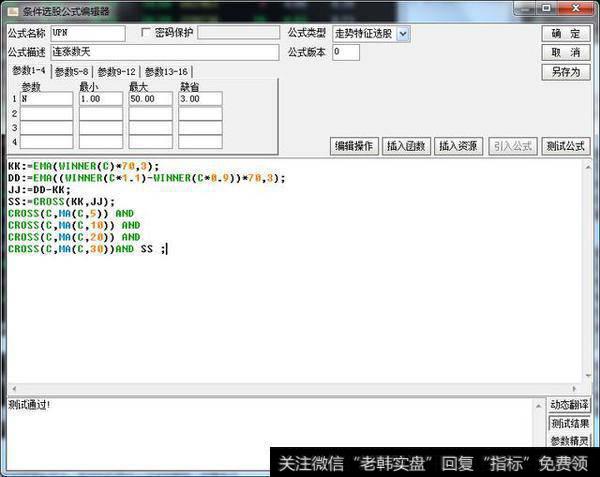Screen dimensions: 600x477
Task: Show the 测试结果 panel
Action: [x=569, y=423]
